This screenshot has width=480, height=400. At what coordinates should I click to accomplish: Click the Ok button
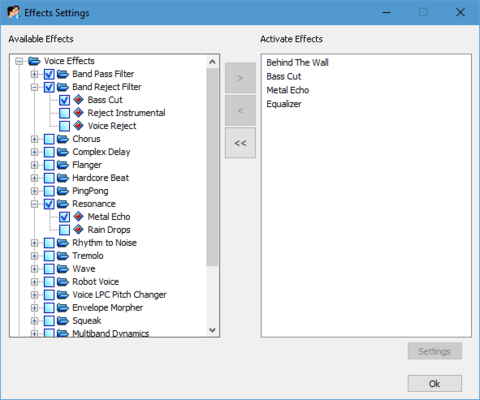(x=435, y=384)
